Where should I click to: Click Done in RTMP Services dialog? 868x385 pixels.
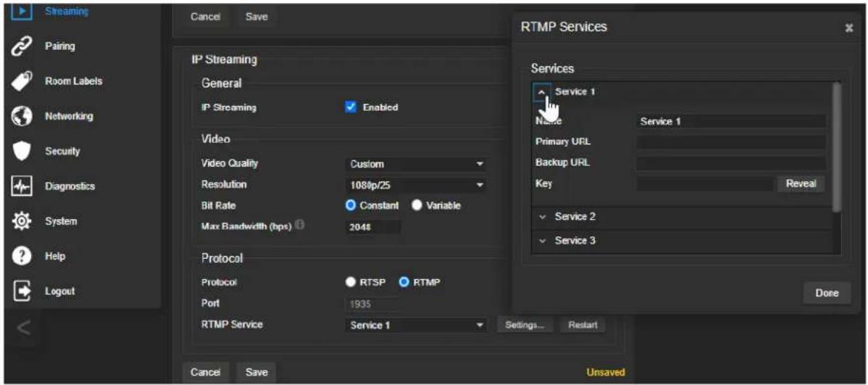827,294
